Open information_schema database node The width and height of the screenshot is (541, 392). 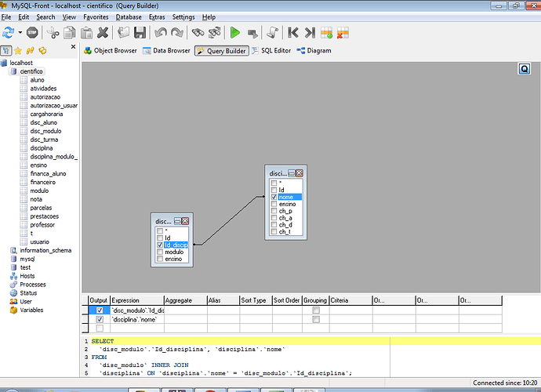tap(45, 251)
